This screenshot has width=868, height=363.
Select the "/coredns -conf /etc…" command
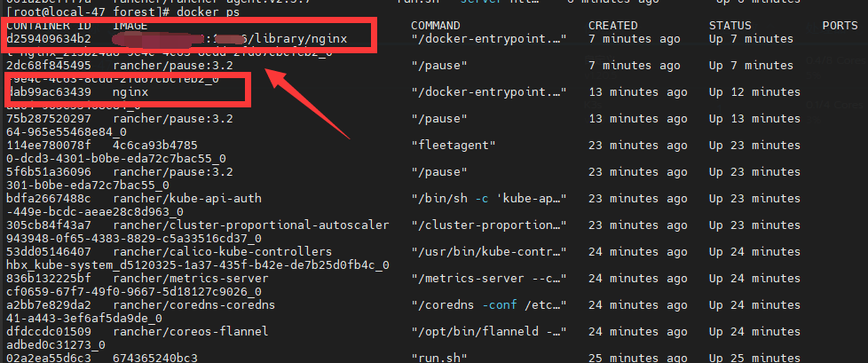pyautogui.click(x=489, y=305)
